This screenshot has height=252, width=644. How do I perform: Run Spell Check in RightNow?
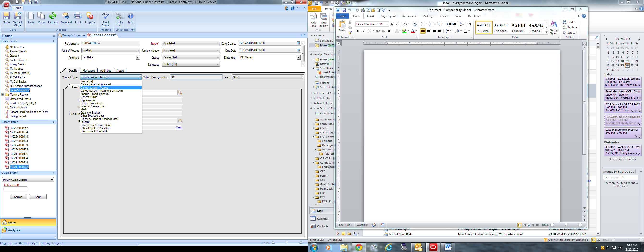105,19
